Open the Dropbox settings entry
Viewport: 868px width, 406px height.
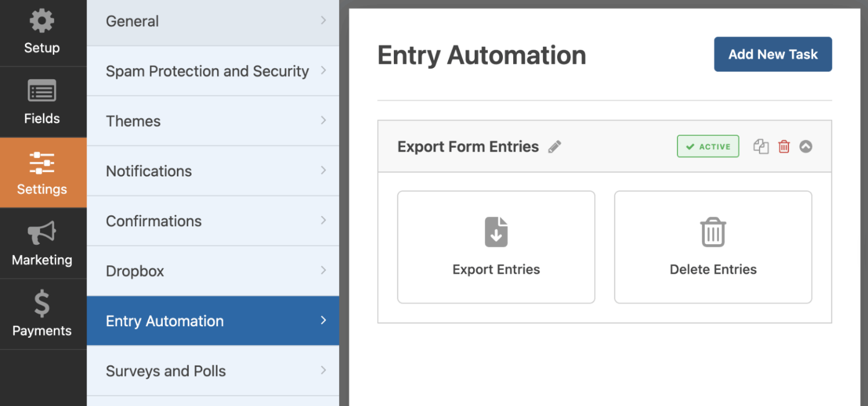tap(212, 270)
